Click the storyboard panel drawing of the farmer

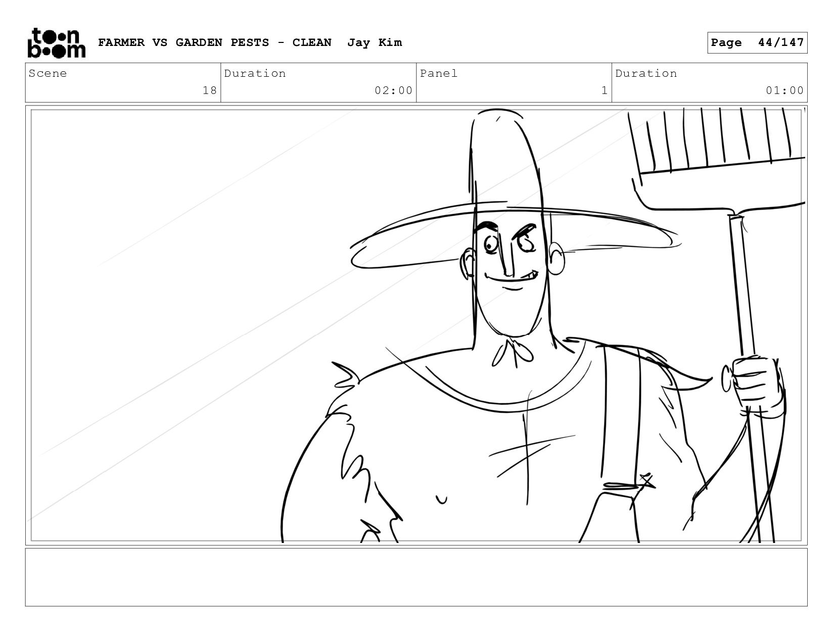[416, 325]
